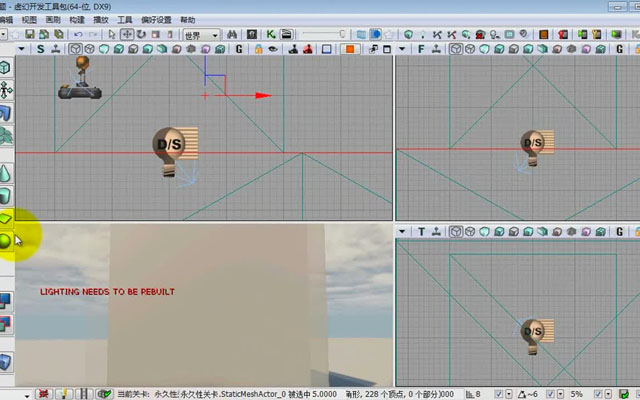The width and height of the screenshot is (640, 400).
Task: Select the Foliage leaf mode icon
Action: tap(6, 135)
